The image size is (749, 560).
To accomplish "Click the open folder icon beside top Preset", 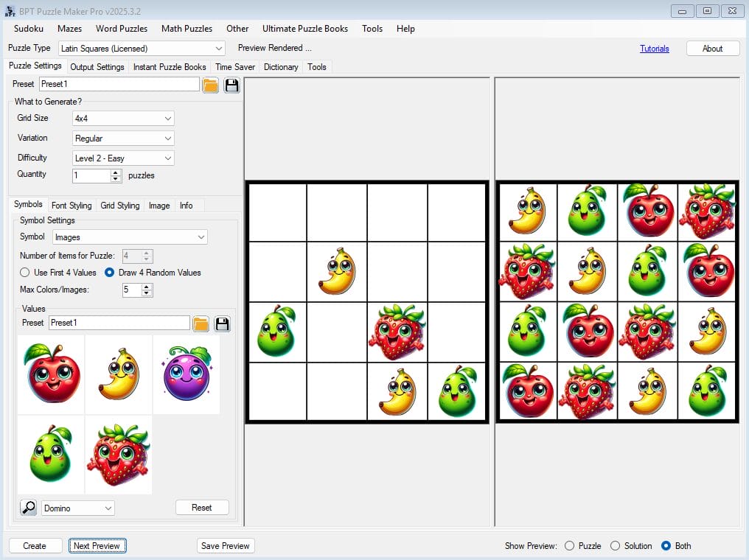I will pyautogui.click(x=210, y=85).
